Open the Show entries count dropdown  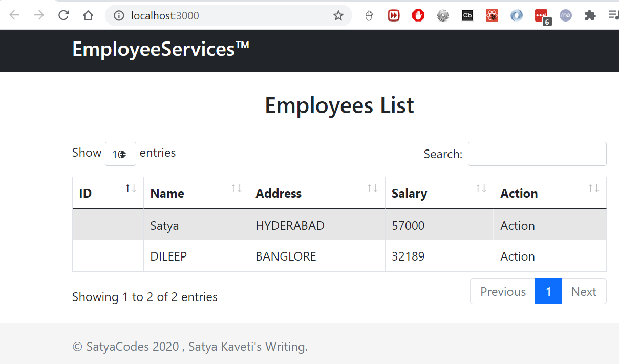(120, 154)
